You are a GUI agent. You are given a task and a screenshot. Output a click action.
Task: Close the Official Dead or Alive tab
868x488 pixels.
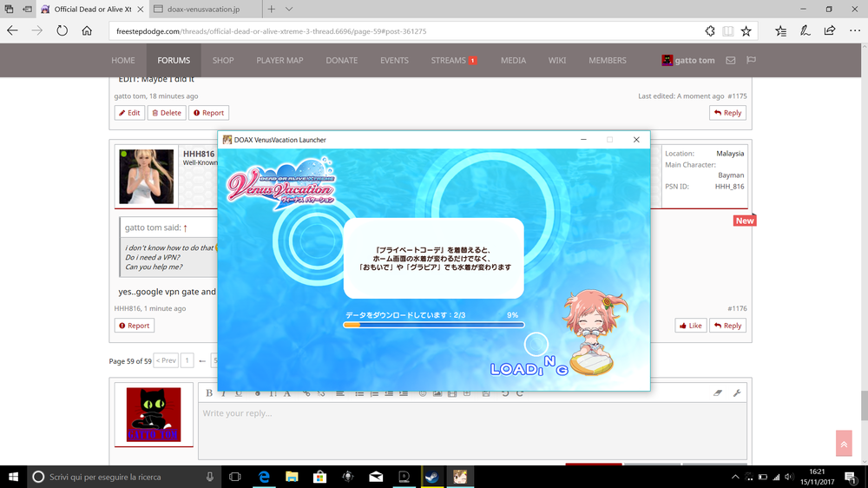coord(140,9)
